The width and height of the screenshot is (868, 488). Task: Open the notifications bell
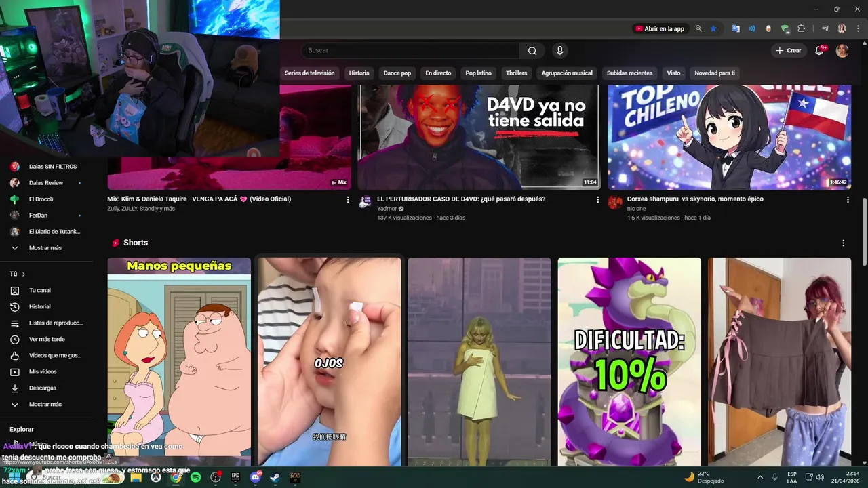coord(819,51)
